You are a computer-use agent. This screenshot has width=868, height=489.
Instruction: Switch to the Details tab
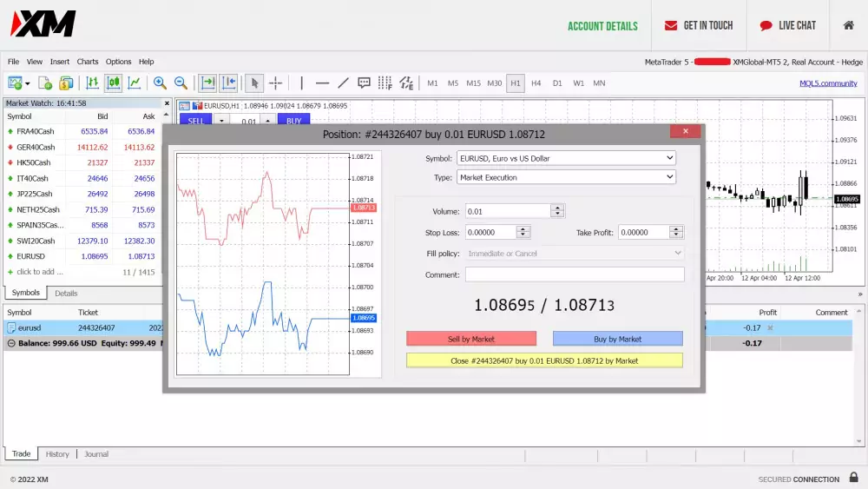tap(66, 293)
